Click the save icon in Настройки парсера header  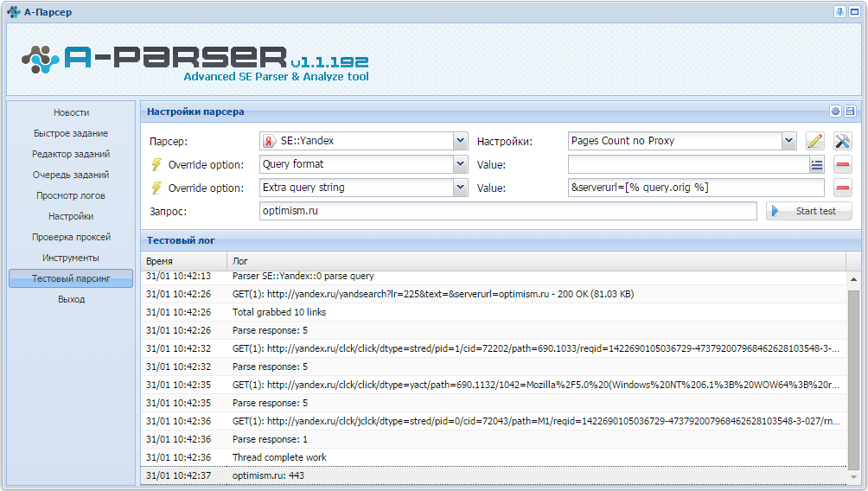tap(850, 112)
